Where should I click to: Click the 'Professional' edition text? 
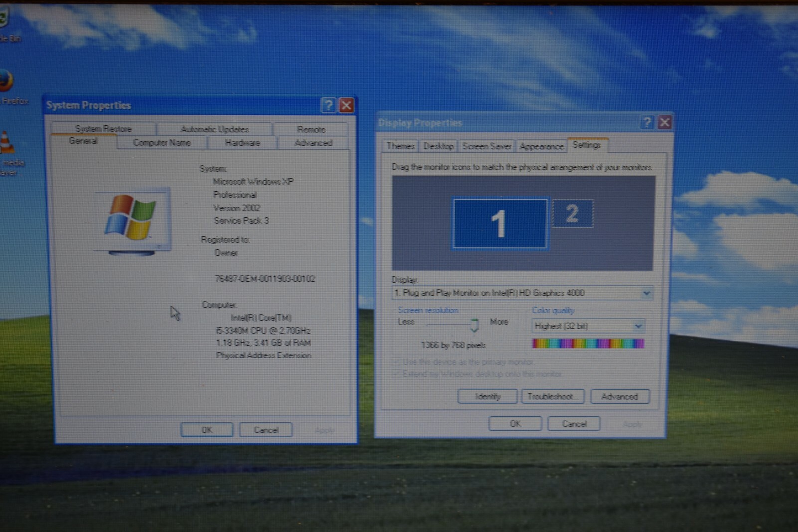click(x=235, y=195)
